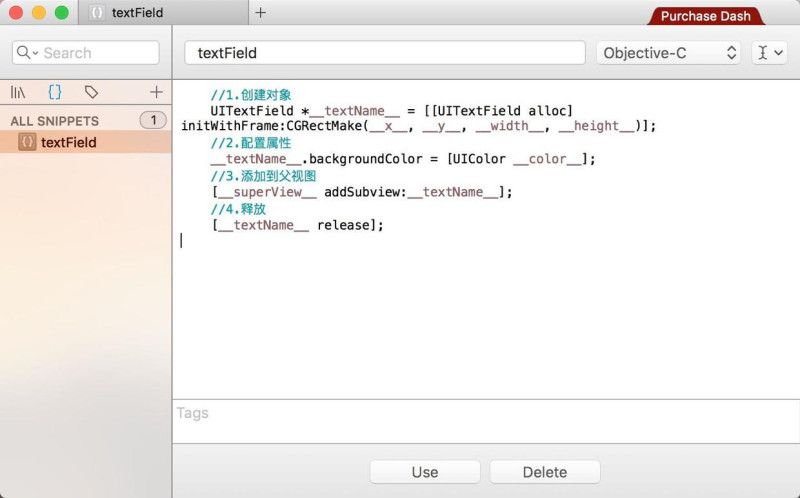This screenshot has height=498, width=800.
Task: Click the snippet icon beside textField in sidebar
Action: click(x=27, y=142)
